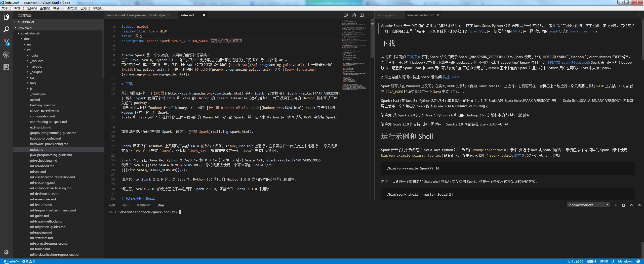Click the master git branch indicator

pyautogui.click(x=11, y=261)
